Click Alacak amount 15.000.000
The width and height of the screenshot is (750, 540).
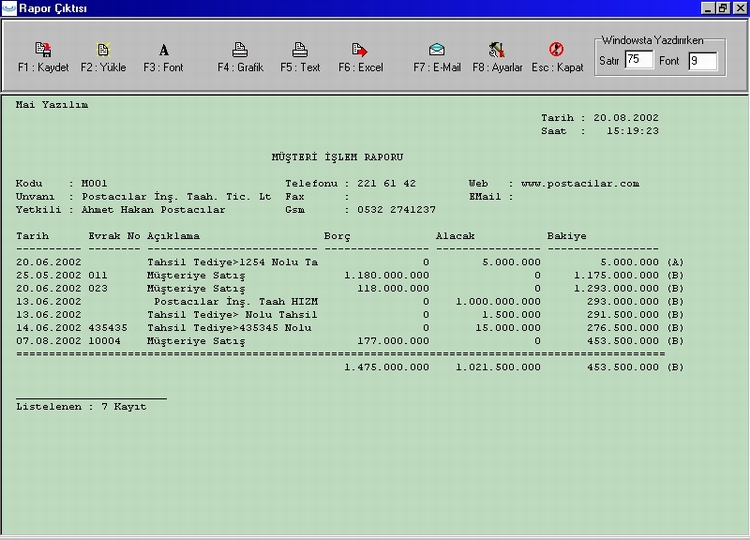tap(507, 328)
